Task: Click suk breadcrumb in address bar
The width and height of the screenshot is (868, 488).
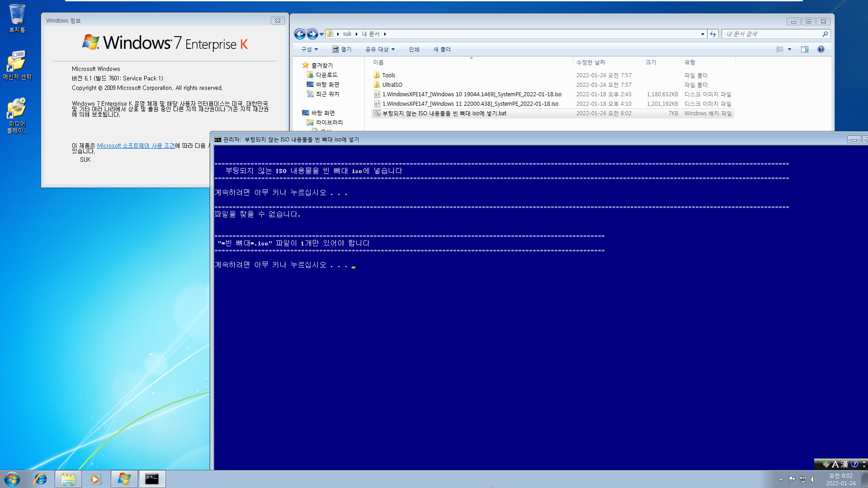Action: (x=347, y=34)
